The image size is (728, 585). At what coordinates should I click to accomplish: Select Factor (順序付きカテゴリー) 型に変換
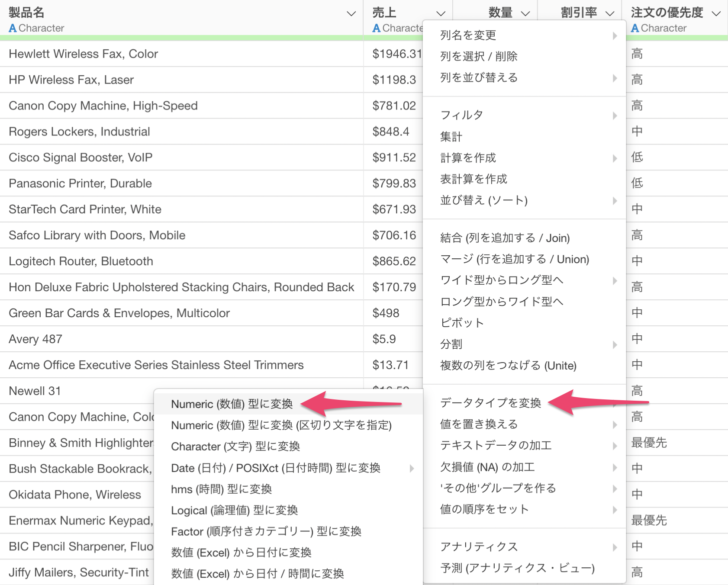(266, 532)
